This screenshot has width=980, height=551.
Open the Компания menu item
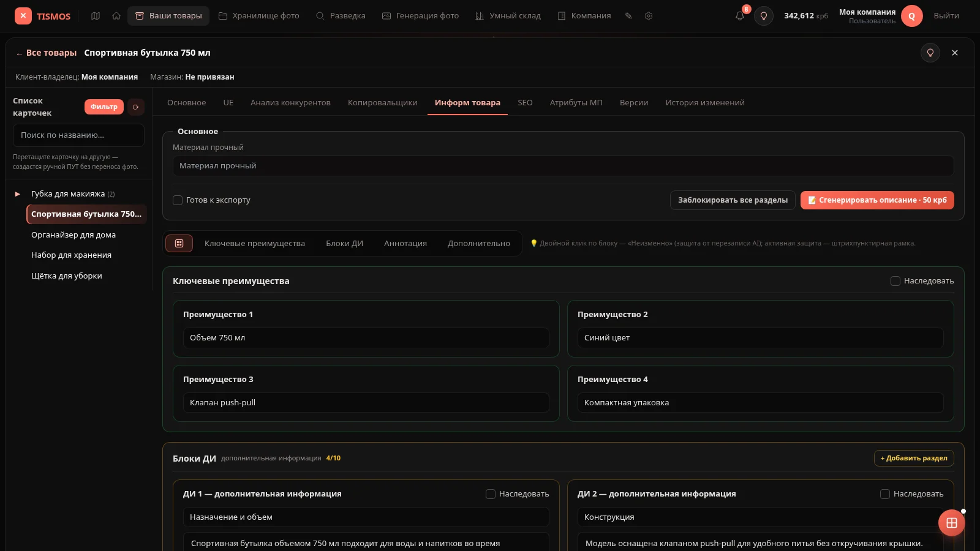click(584, 16)
